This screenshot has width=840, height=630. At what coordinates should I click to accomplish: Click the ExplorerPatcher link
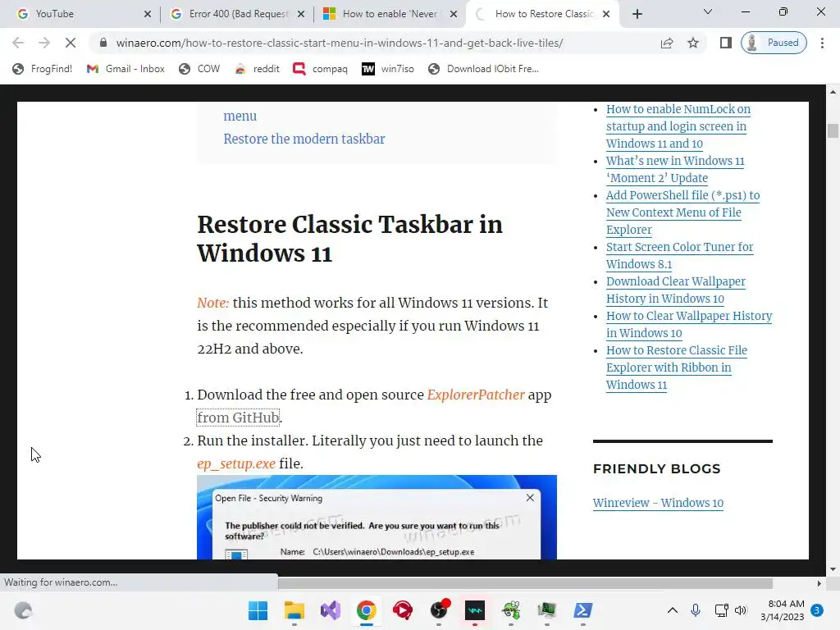[476, 395]
